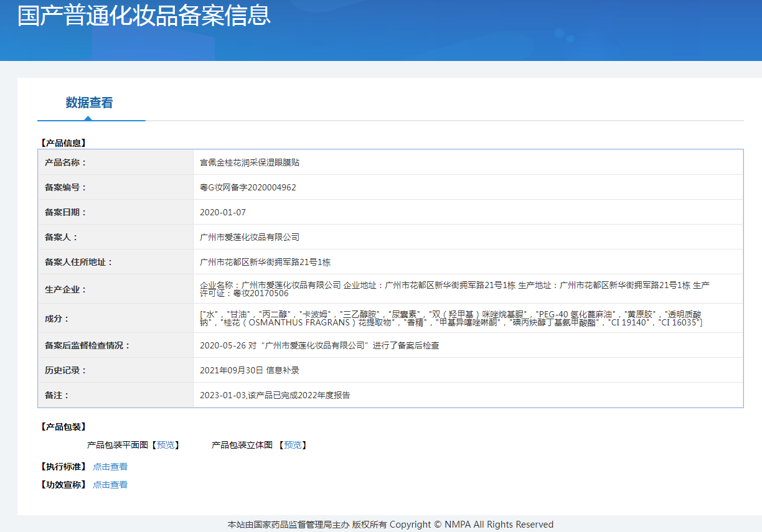Viewport: 762px width, 532px height.
Task: Open 点击查看 link beside 功效宣称
Action: point(110,485)
